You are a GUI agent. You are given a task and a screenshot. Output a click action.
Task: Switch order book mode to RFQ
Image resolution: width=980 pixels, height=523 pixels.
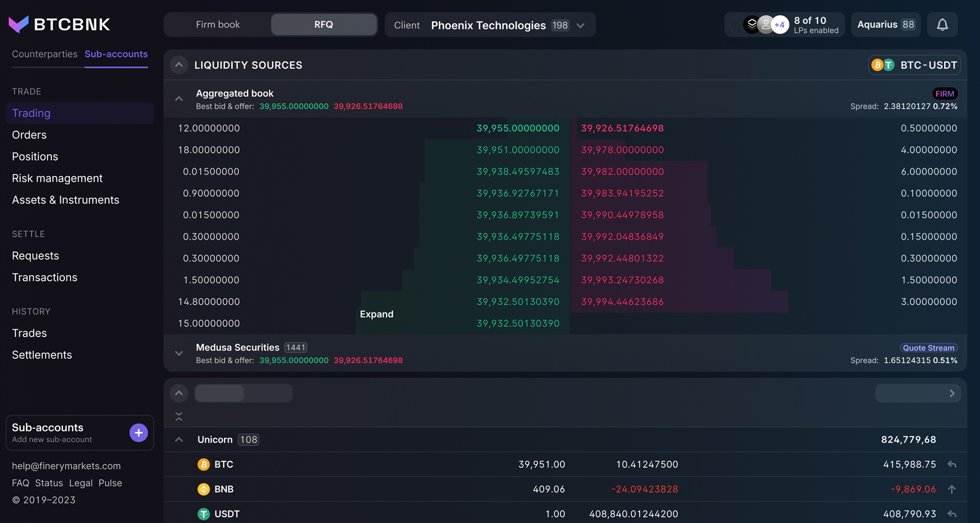[324, 25]
